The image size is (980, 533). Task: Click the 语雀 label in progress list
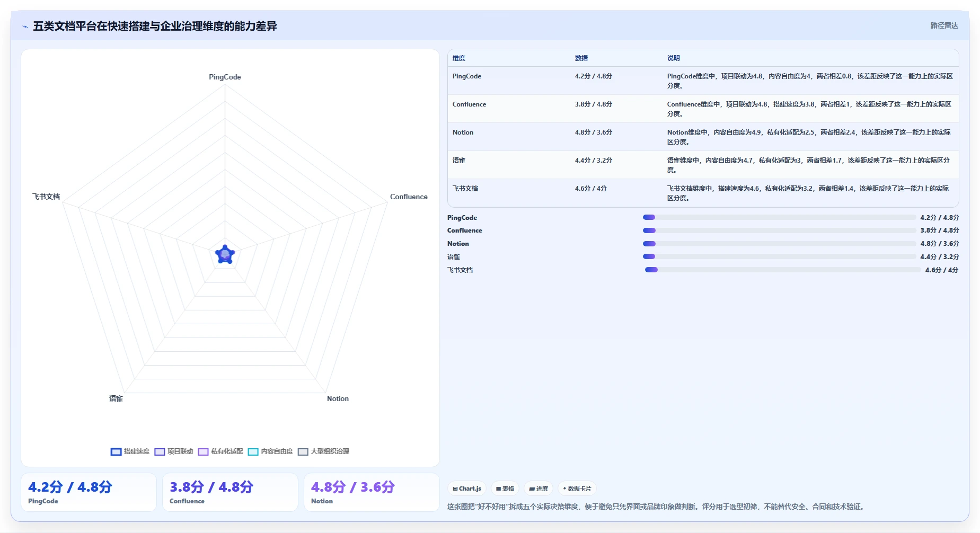coord(453,257)
